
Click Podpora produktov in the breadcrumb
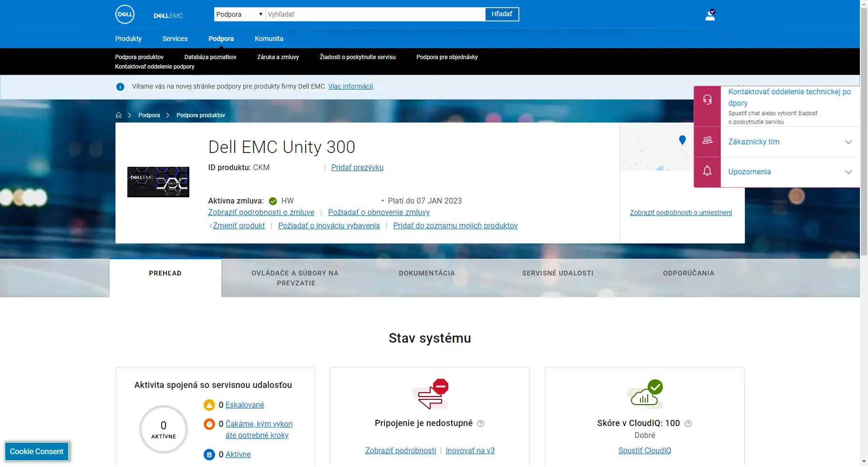coord(201,115)
